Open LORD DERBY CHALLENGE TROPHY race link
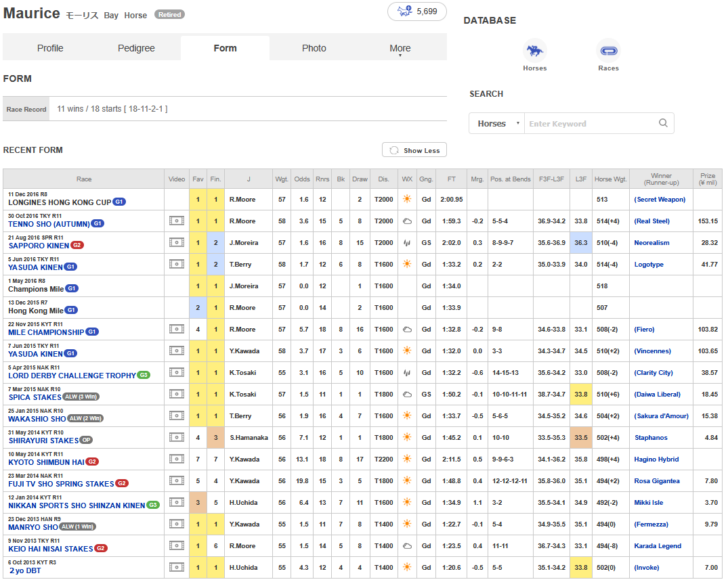Image resolution: width=728 pixels, height=584 pixels. 72,376
